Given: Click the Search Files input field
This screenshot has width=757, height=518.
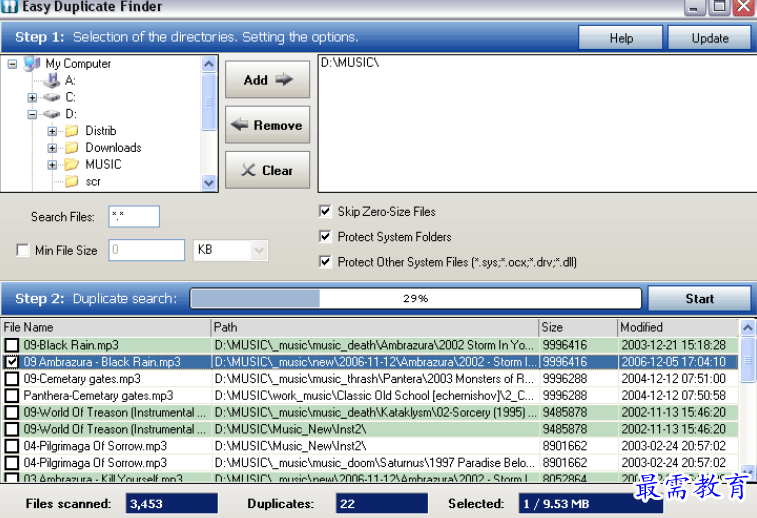Looking at the screenshot, I should tap(134, 216).
